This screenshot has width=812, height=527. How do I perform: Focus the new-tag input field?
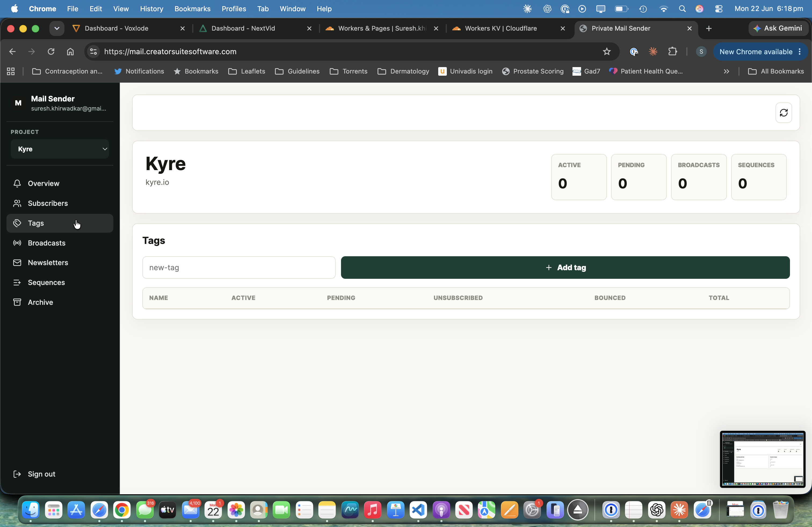coord(239,268)
